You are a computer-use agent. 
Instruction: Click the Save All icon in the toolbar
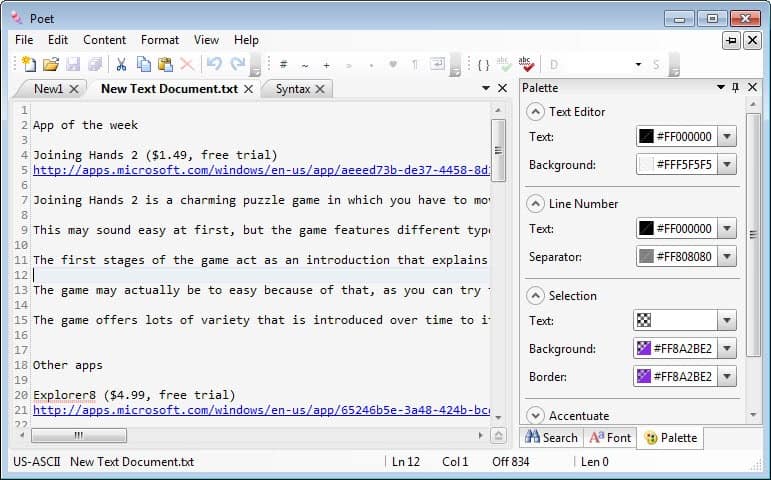click(x=95, y=64)
